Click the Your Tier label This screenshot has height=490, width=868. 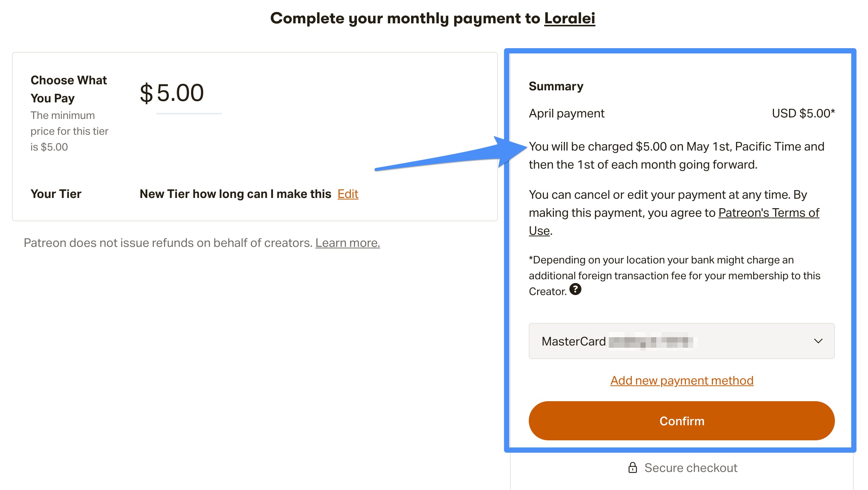[56, 194]
